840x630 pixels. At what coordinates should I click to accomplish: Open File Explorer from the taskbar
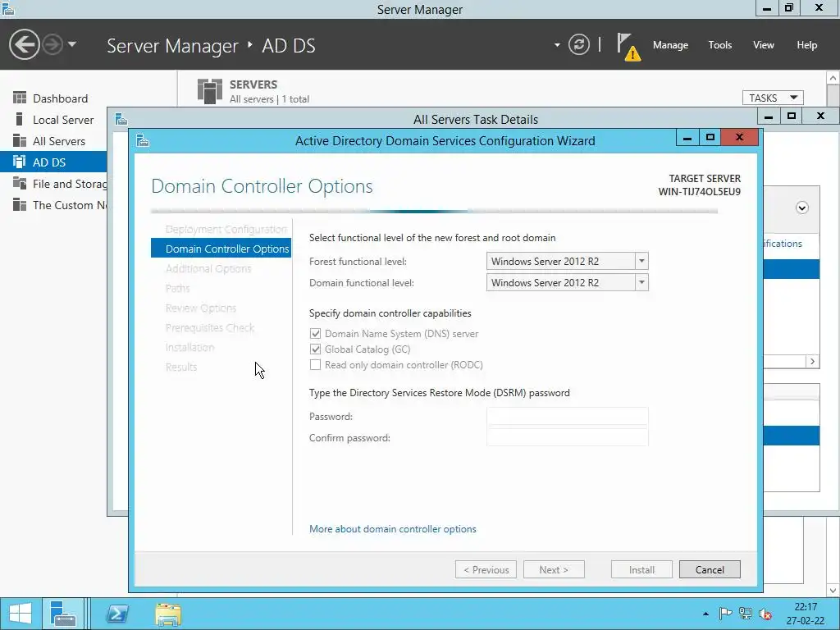click(168, 614)
